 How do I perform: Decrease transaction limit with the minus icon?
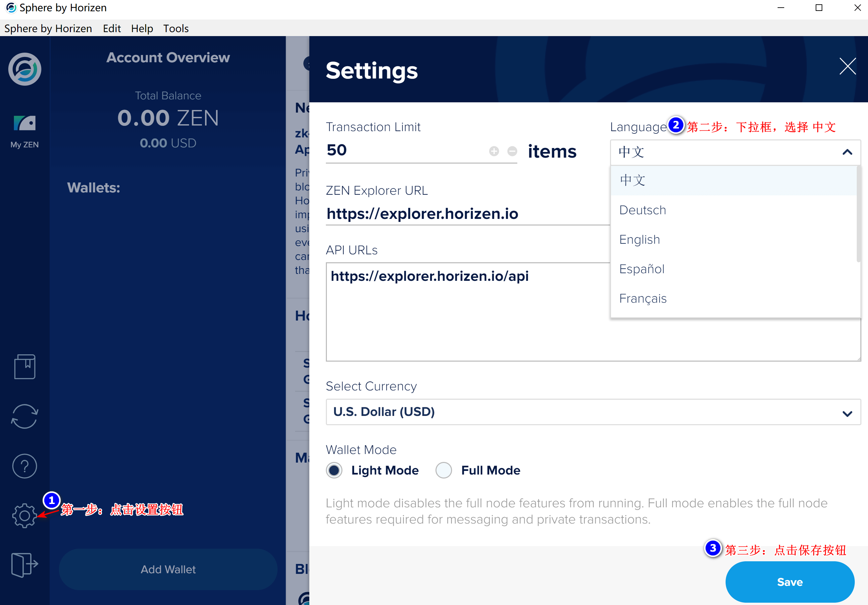[512, 151]
